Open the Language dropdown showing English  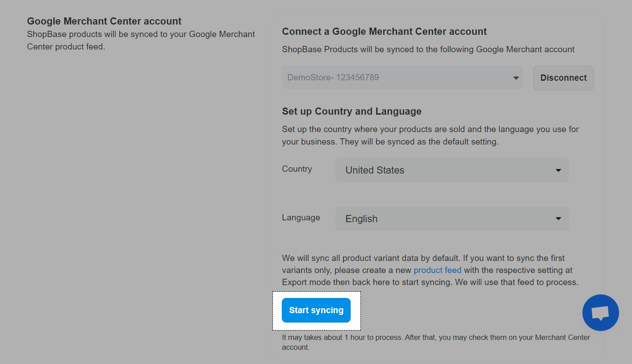pos(452,219)
